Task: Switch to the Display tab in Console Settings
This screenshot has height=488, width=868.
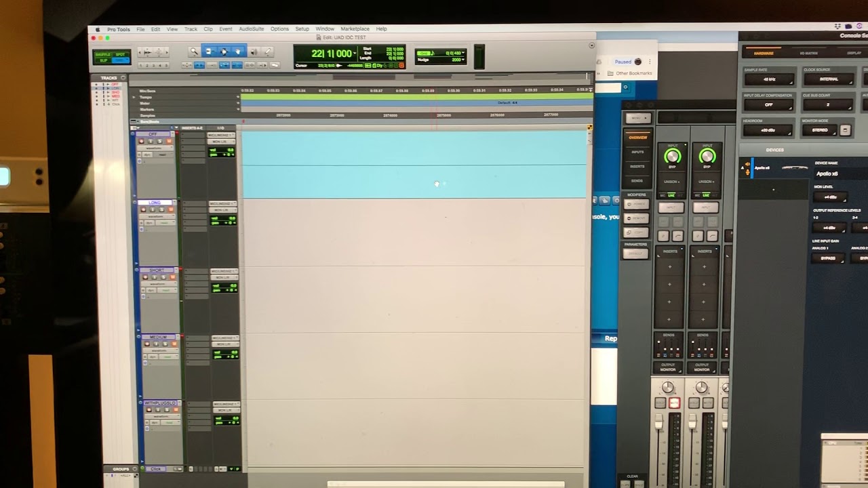Action: point(854,53)
